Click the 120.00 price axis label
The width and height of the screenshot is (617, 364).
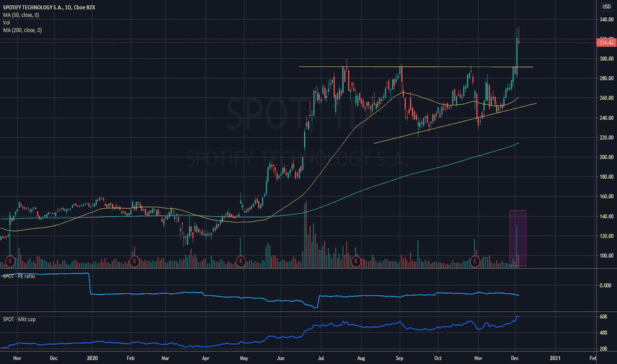606,236
